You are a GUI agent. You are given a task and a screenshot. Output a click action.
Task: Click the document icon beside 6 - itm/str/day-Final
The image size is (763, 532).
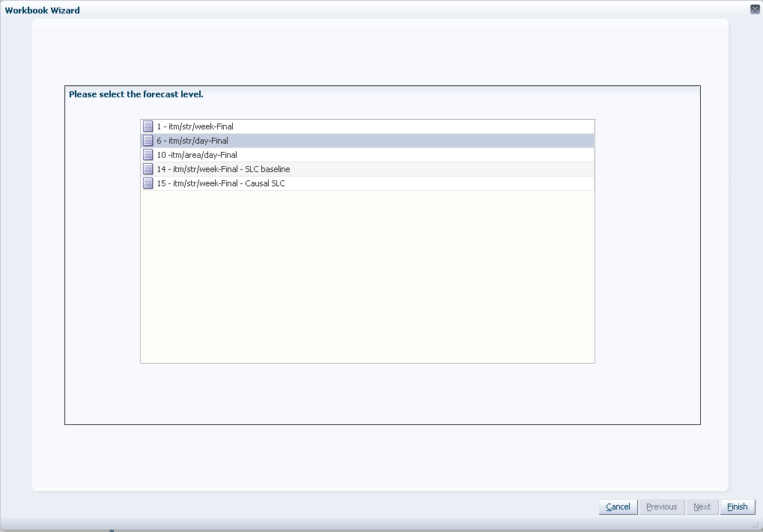click(x=148, y=141)
